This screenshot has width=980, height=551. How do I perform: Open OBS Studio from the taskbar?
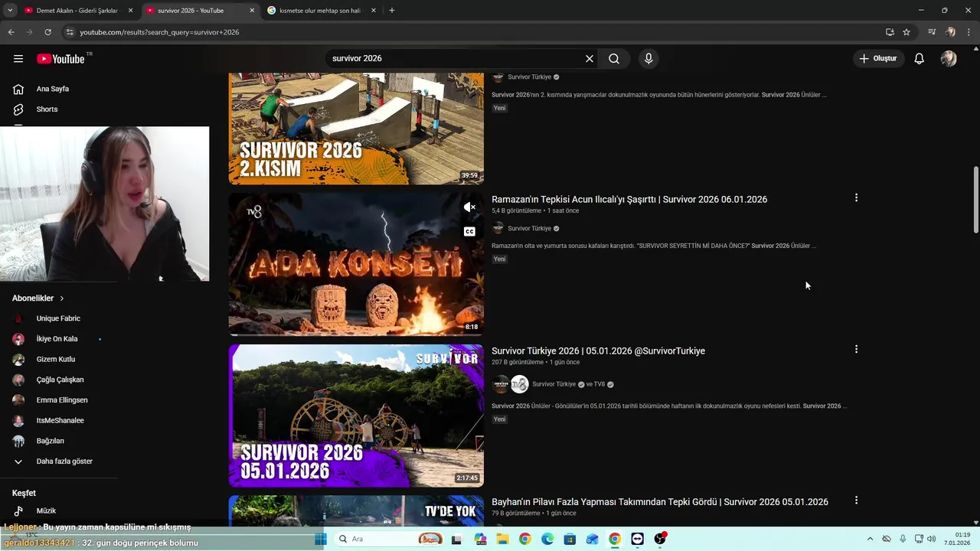660,540
